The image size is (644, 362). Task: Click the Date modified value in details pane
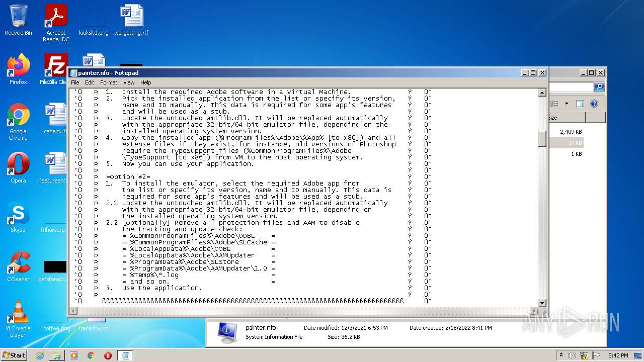[x=364, y=328]
